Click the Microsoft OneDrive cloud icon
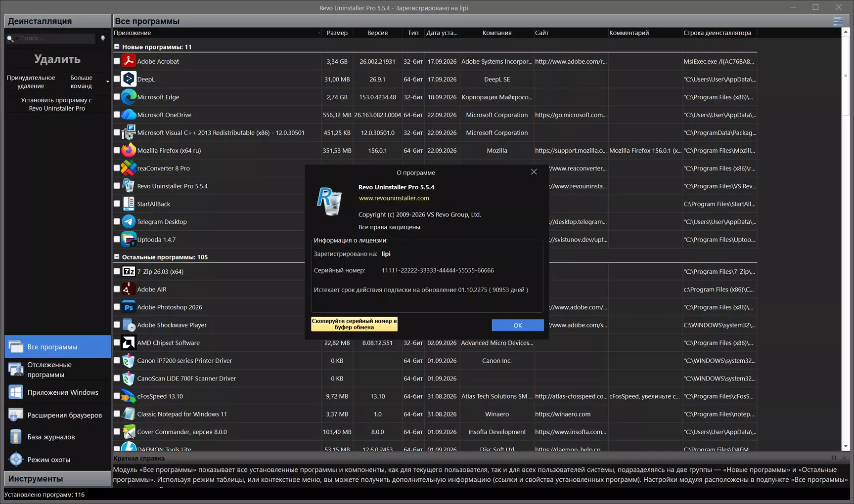 coord(129,115)
